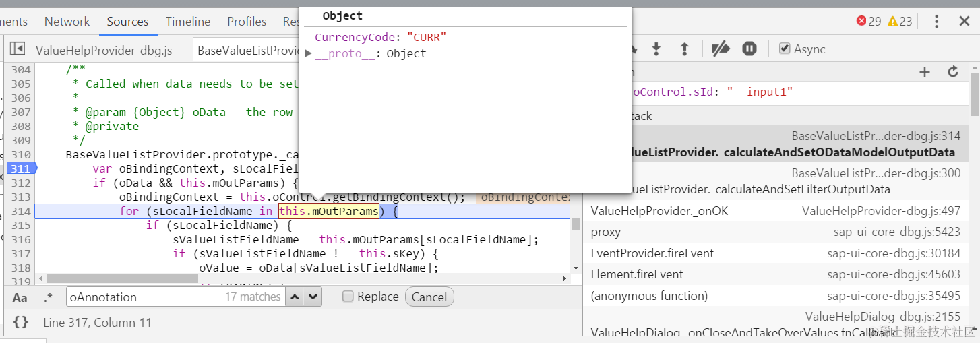This screenshot has width=980, height=343.
Task: Select the proxy call stack frame
Action: [776, 232]
